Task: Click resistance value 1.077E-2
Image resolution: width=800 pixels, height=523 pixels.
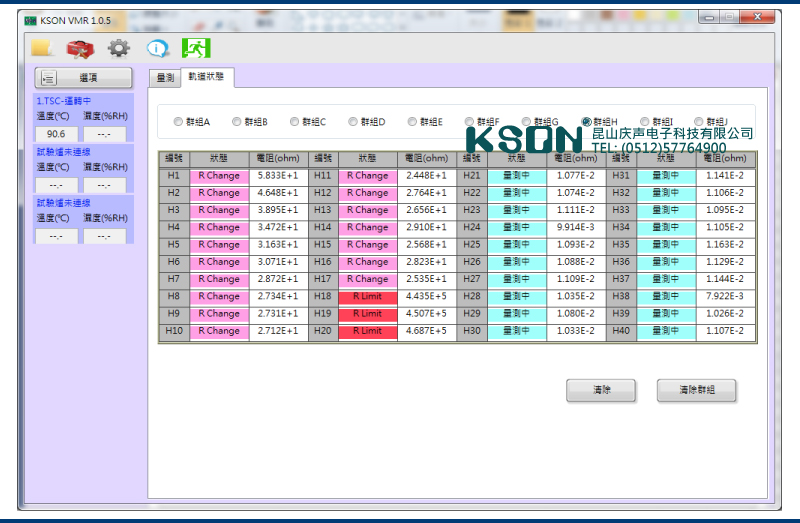Action: (576, 176)
